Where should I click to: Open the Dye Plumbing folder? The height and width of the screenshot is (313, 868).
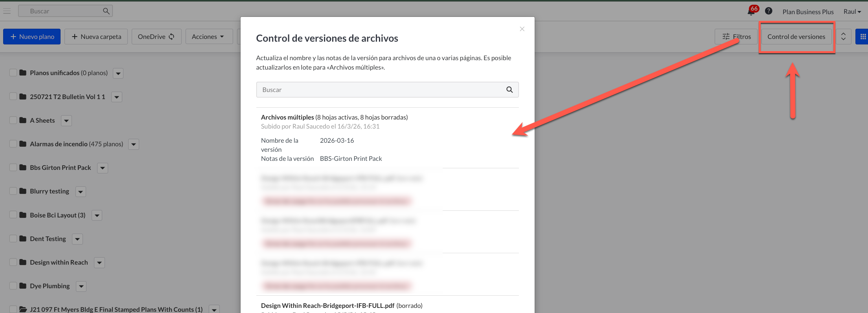point(50,286)
